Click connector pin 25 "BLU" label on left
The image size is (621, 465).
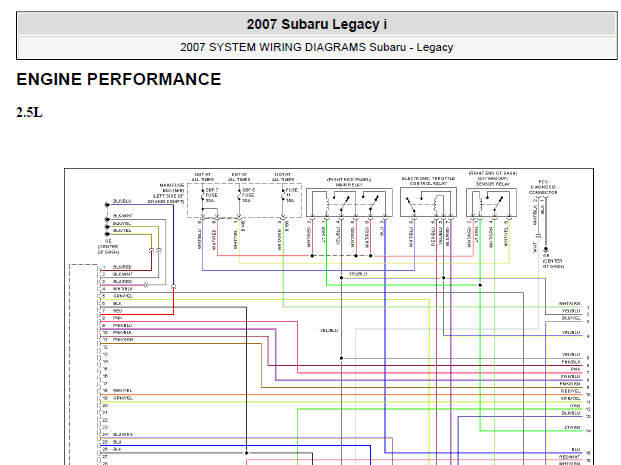117,442
